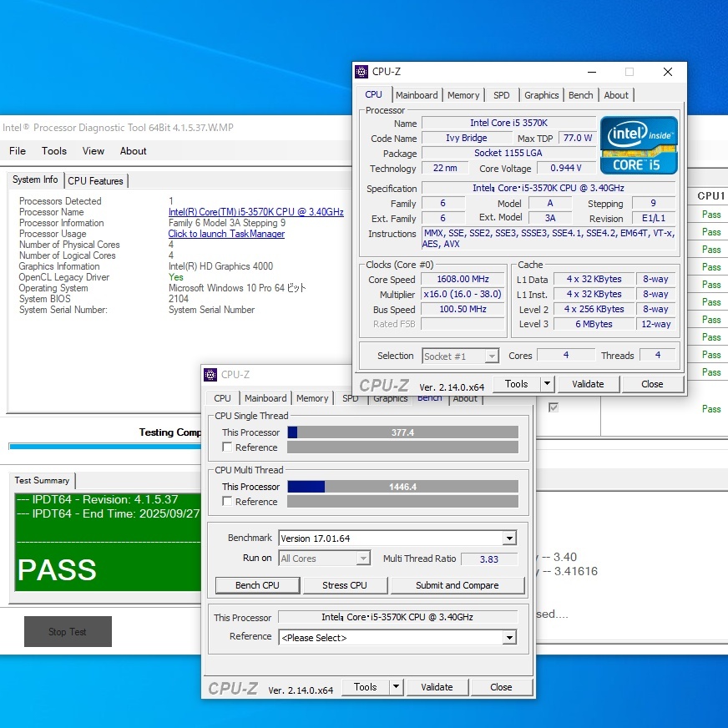Open the Tools arrow in the CPU-Z processor window
This screenshot has width=728, height=728.
tap(547, 384)
